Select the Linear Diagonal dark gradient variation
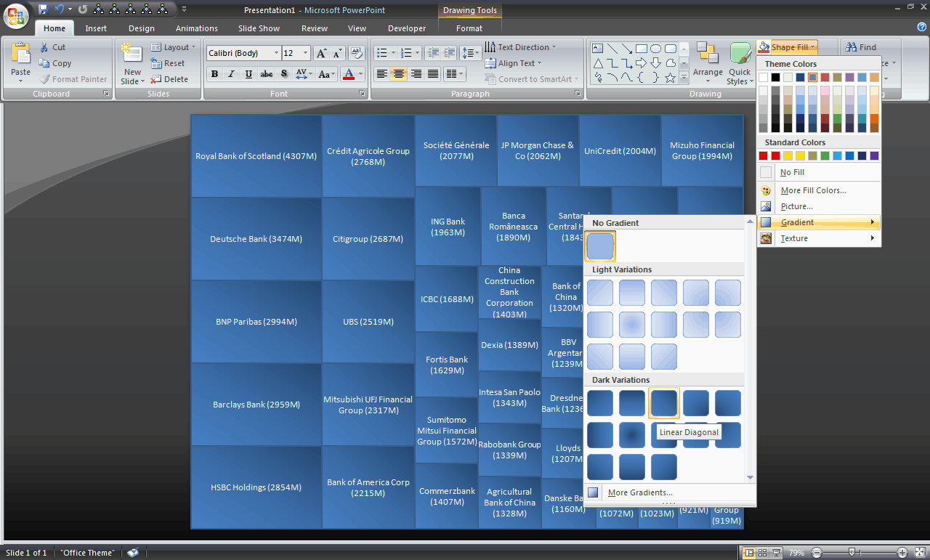 click(663, 403)
